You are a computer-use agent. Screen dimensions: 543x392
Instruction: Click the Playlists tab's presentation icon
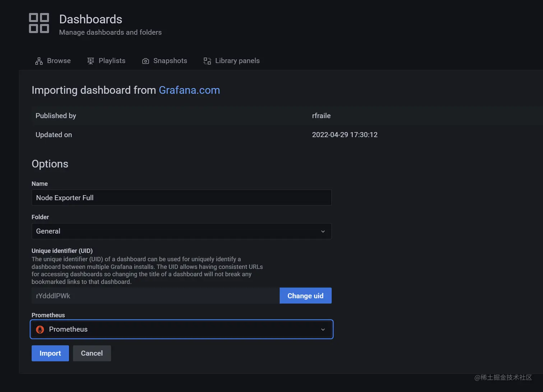click(90, 61)
